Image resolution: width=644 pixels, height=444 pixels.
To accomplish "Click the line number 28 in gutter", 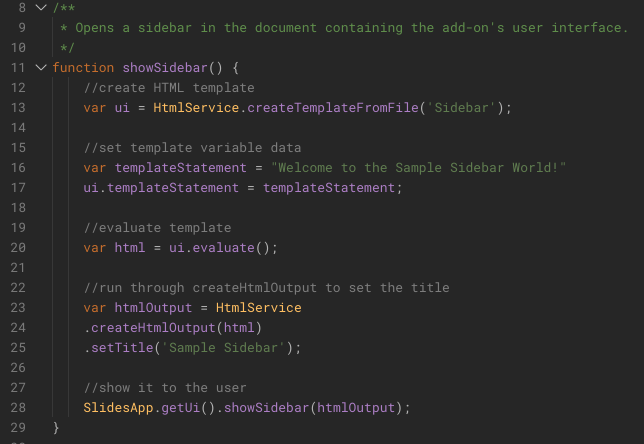I will 18,407.
